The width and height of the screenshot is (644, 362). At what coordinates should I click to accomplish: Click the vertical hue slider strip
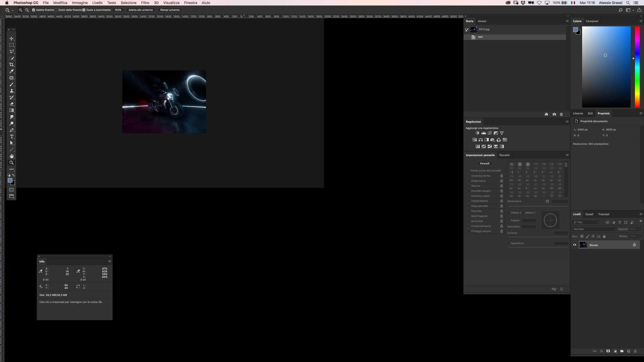637,67
